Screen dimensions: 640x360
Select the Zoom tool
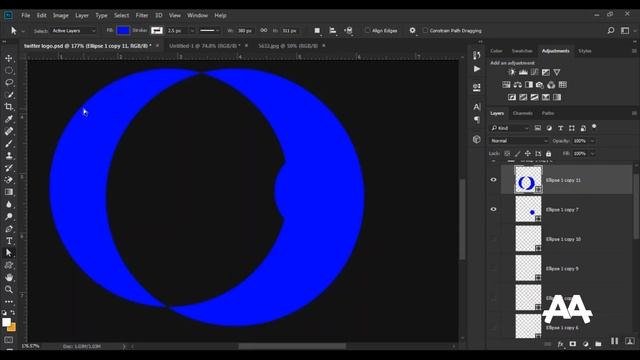[x=9, y=290]
